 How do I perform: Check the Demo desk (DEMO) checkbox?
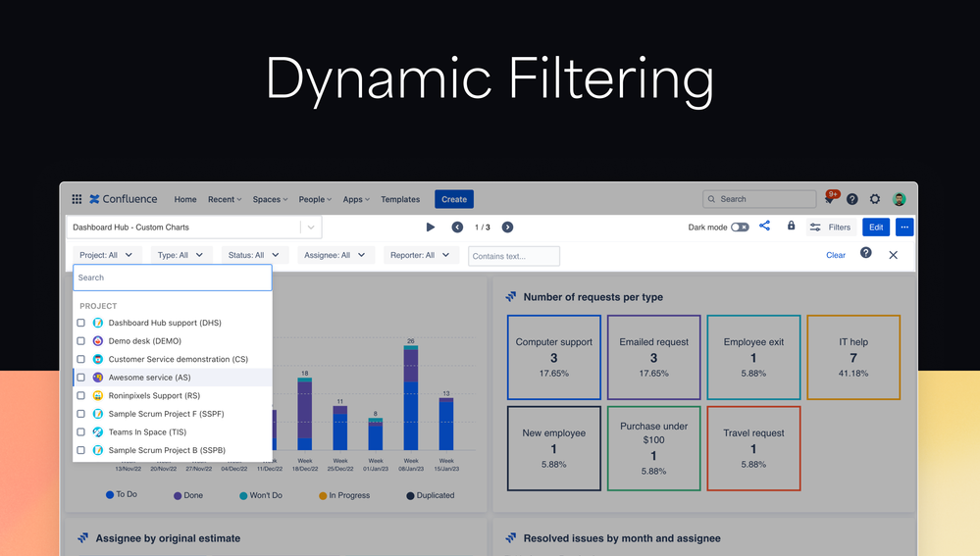[x=80, y=341]
